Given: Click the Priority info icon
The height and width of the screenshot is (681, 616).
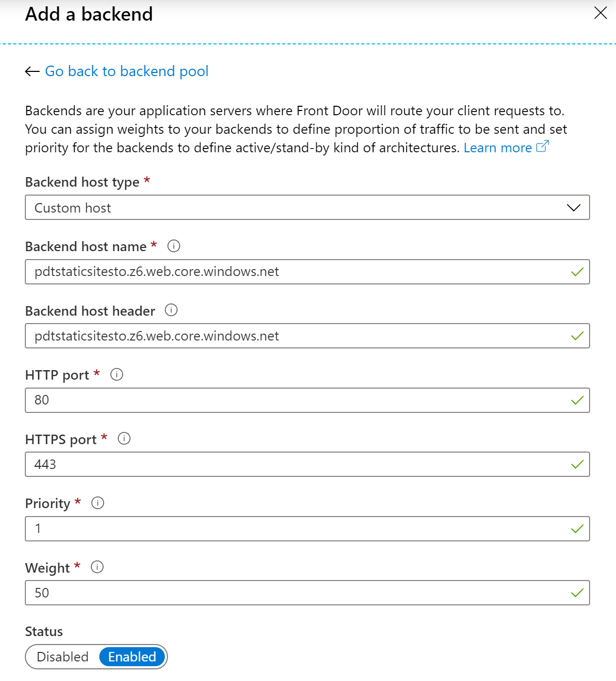Looking at the screenshot, I should (x=98, y=503).
